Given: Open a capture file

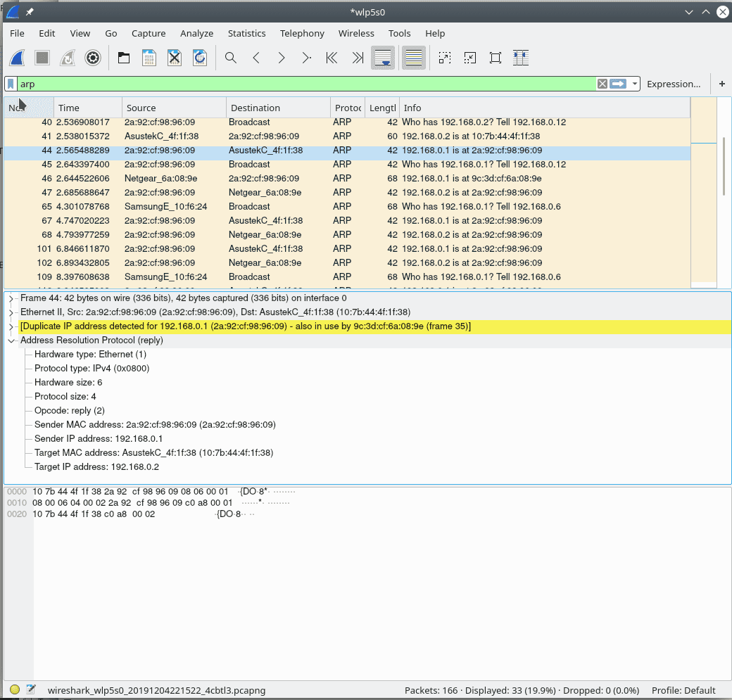Looking at the screenshot, I should pyautogui.click(x=124, y=58).
